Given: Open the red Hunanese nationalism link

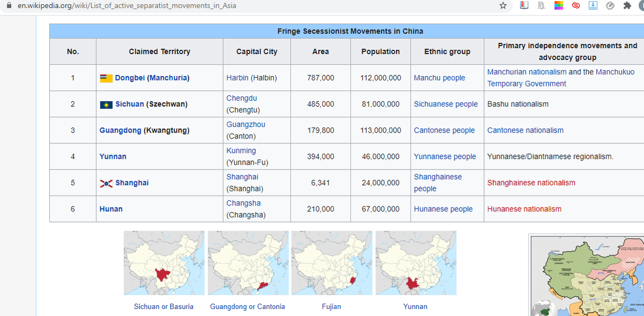Looking at the screenshot, I should tap(524, 209).
